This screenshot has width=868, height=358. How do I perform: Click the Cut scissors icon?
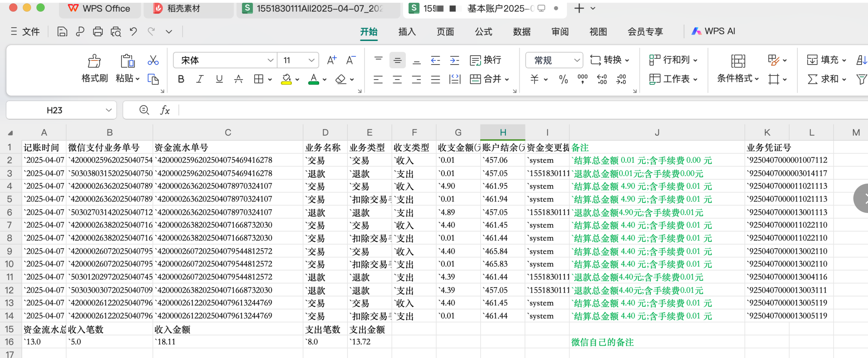coord(153,60)
